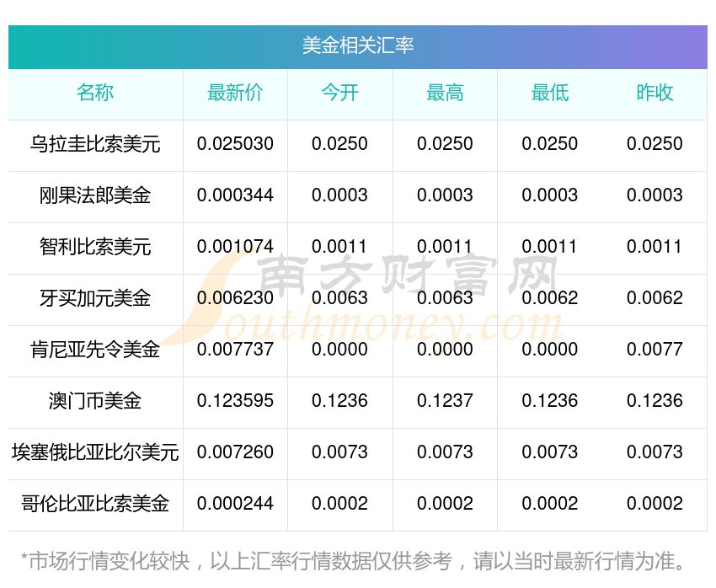Select latest price 0.007737

point(235,350)
